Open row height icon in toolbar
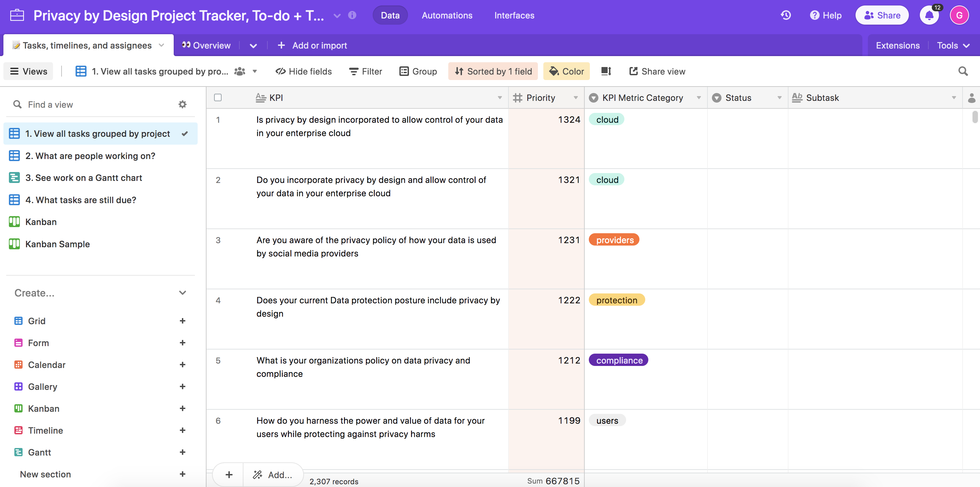980x487 pixels. [x=606, y=71]
